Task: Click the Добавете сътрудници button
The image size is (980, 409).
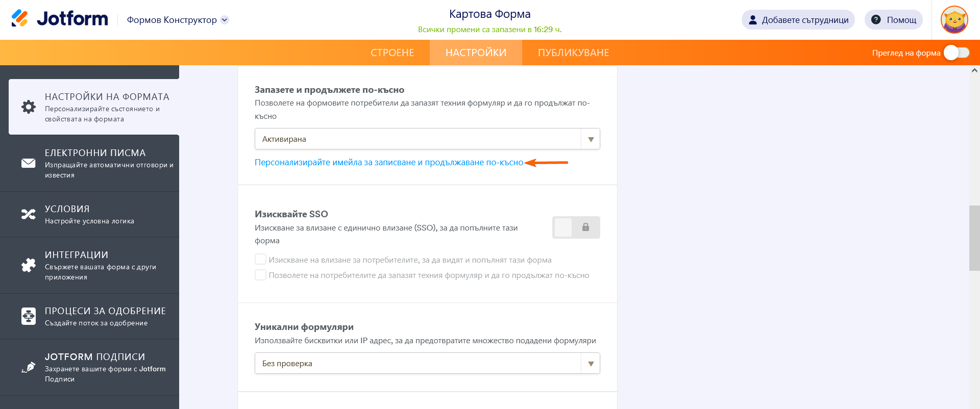Action: click(x=798, y=20)
